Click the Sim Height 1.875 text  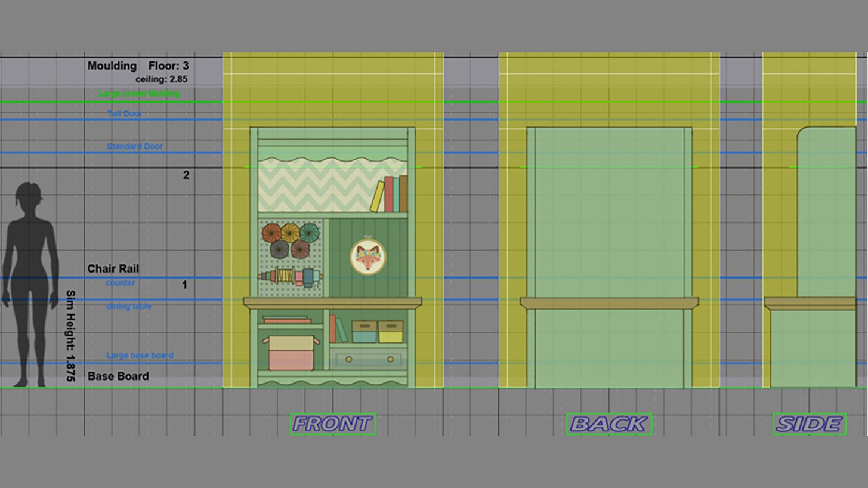(70, 336)
